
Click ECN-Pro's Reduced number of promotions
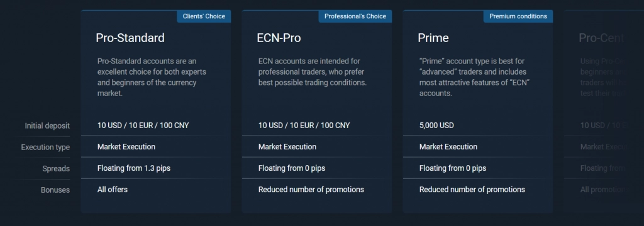coord(311,190)
